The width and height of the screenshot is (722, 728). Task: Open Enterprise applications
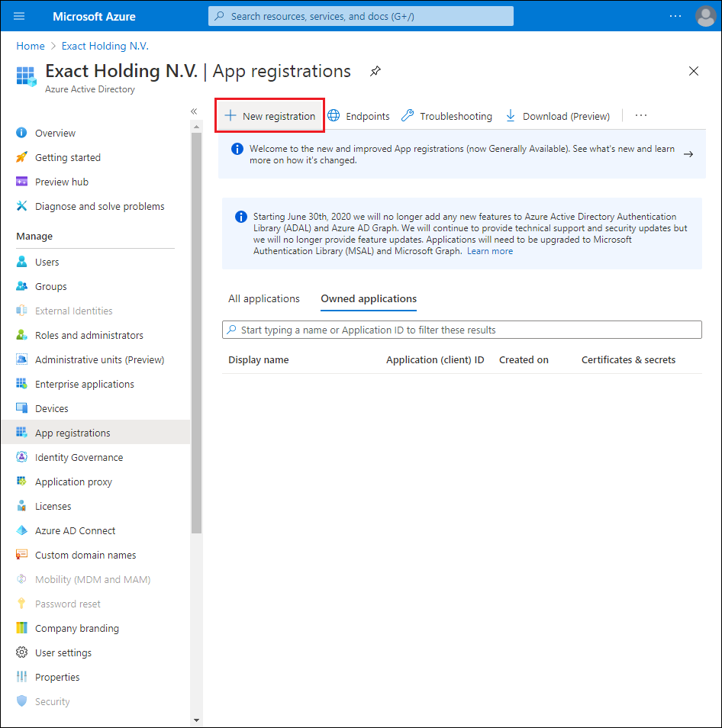(84, 384)
